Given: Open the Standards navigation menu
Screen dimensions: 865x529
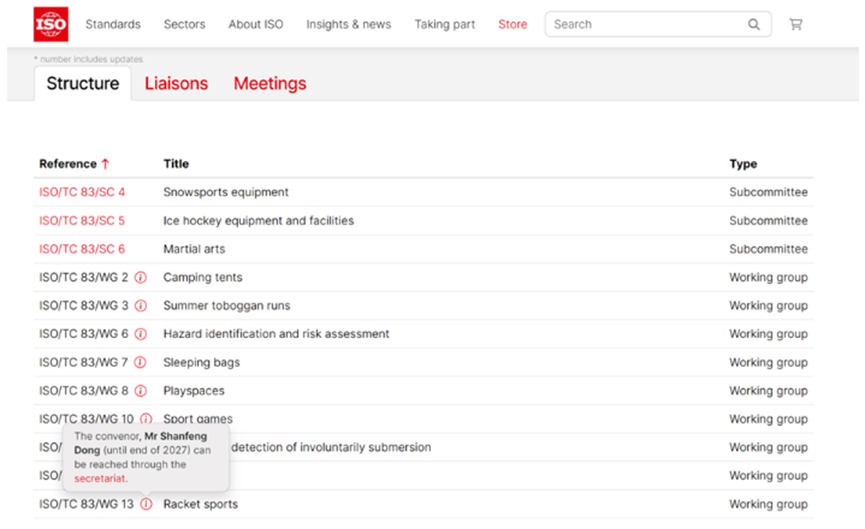Looking at the screenshot, I should (x=113, y=24).
